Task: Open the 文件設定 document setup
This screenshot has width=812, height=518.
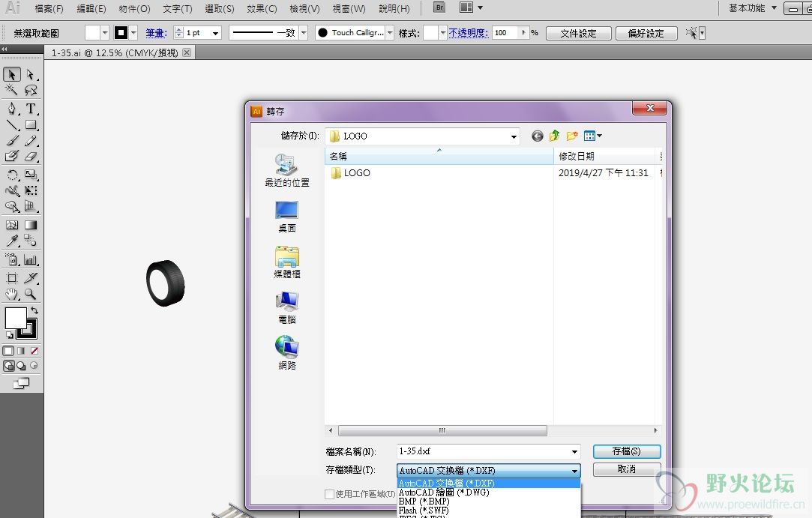Action: [578, 33]
